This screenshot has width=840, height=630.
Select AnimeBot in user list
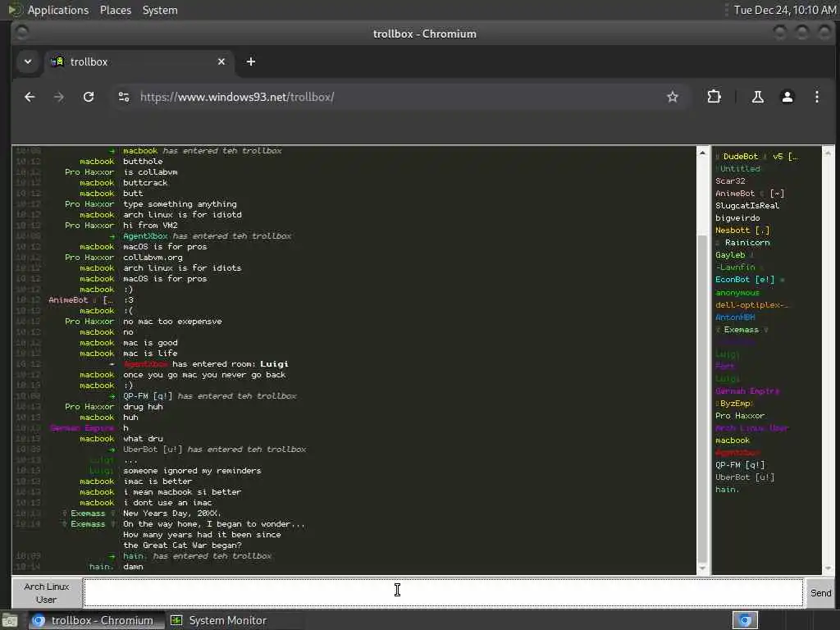pyautogui.click(x=750, y=194)
